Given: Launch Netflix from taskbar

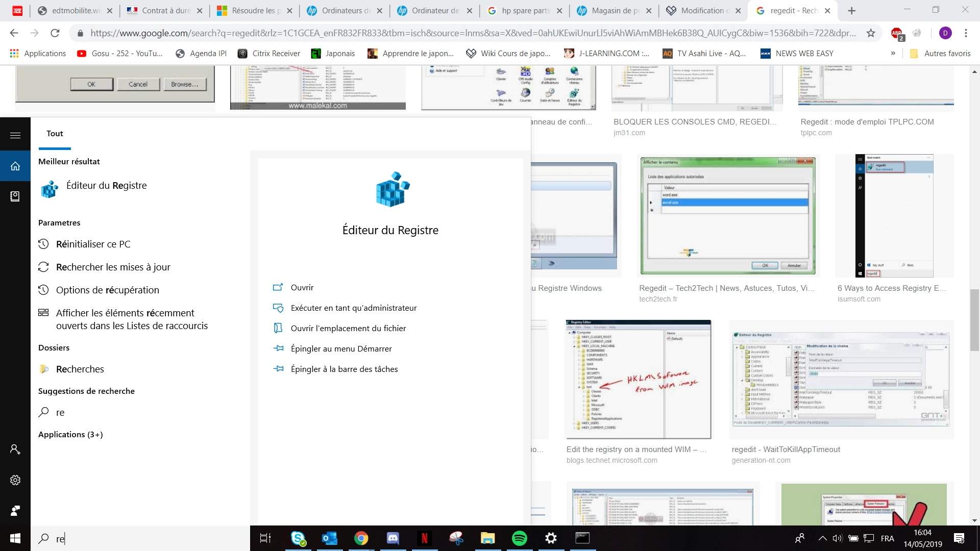Looking at the screenshot, I should [x=424, y=538].
